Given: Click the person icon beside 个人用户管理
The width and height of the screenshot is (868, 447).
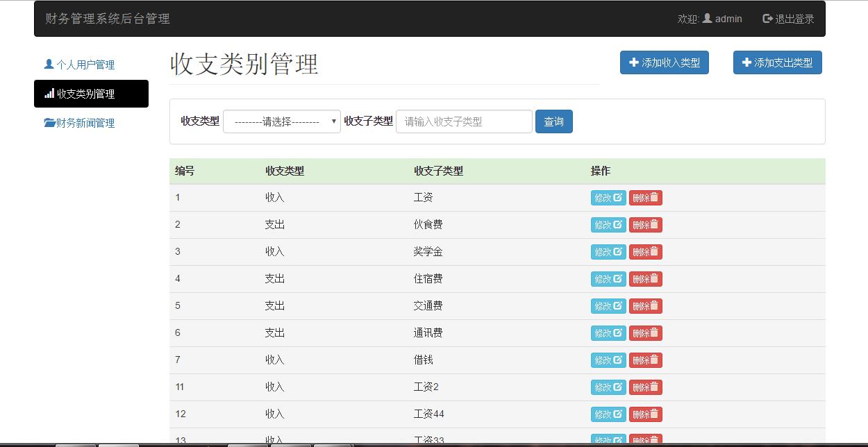Looking at the screenshot, I should click(x=49, y=65).
